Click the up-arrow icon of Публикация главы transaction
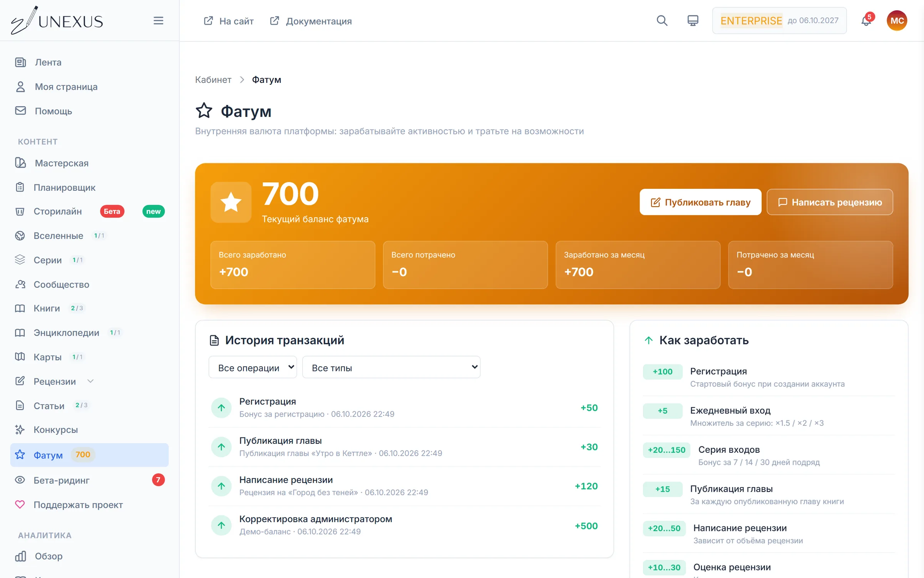 [x=221, y=447]
